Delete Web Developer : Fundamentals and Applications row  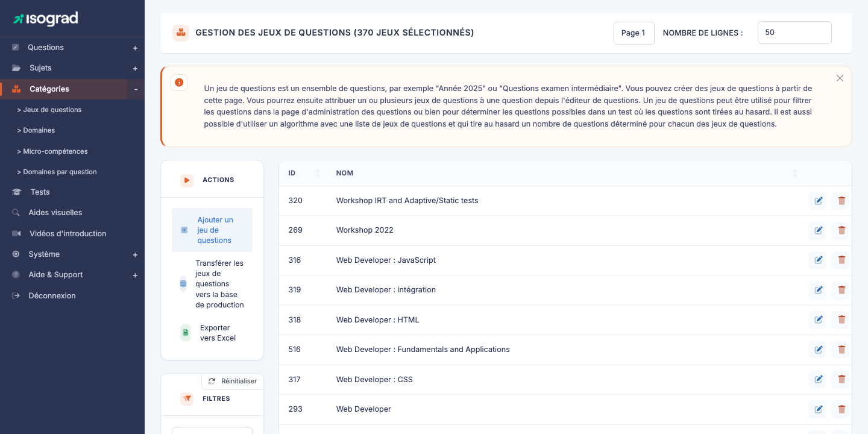(x=841, y=350)
